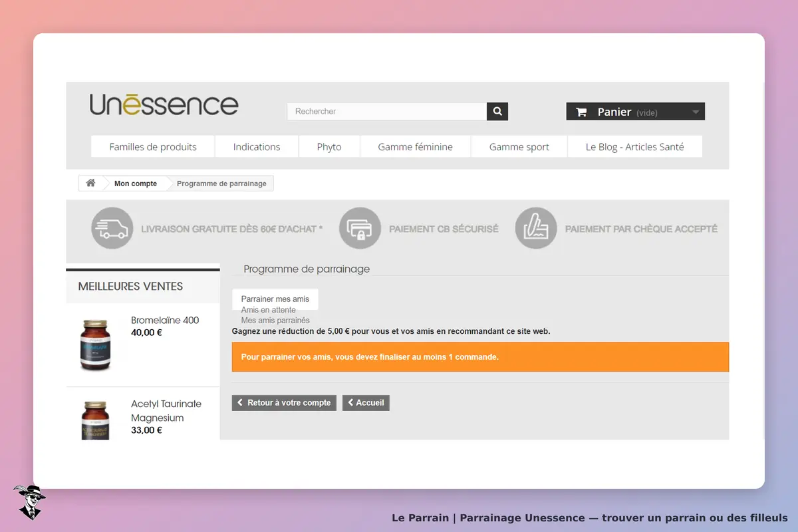Click the magnifier search button
Image resolution: width=798 pixels, height=532 pixels.
pos(497,111)
